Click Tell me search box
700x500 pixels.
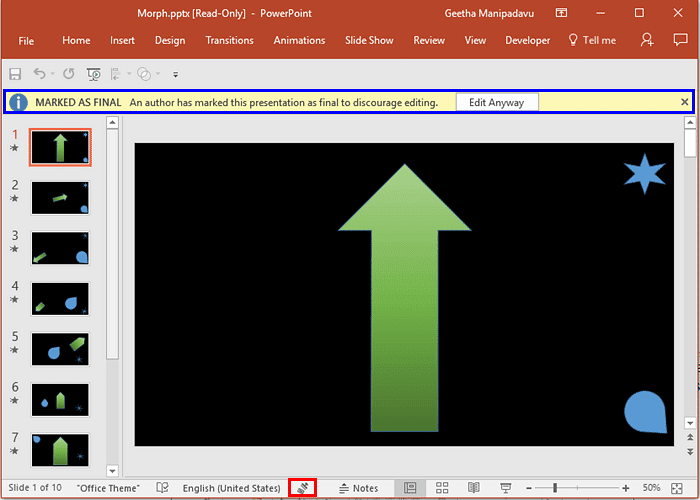pos(592,40)
